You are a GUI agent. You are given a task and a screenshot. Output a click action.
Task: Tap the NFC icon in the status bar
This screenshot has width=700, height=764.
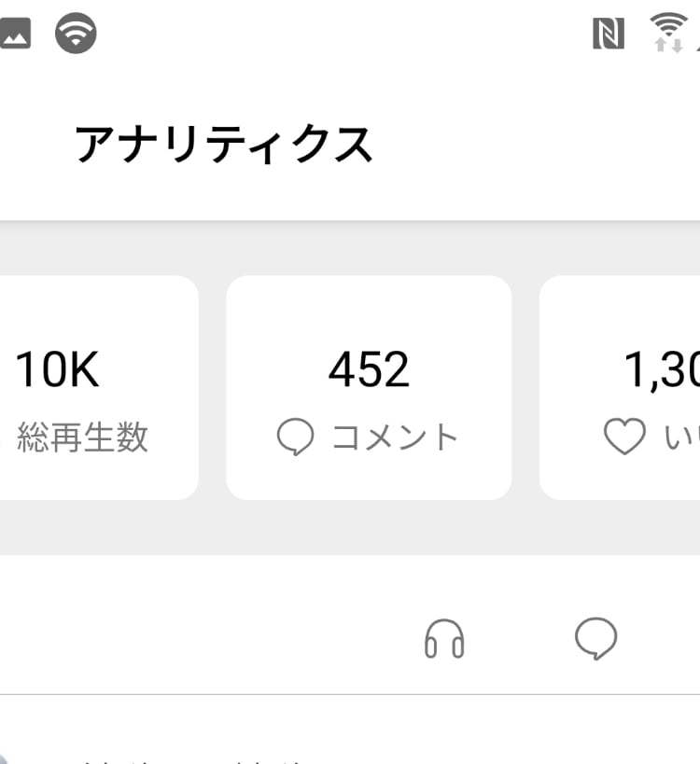click(609, 34)
